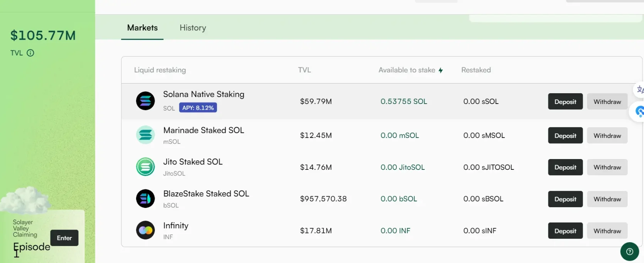Click the 0.53755 SOL available amount
644x263 pixels.
click(403, 102)
